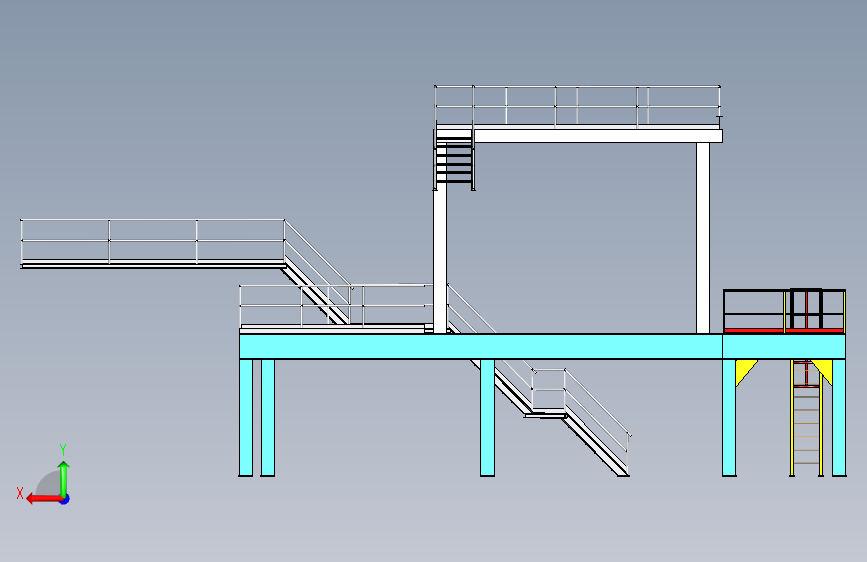Click the red X axis arrow of the triad
This screenshot has height=562, width=867.
click(44, 499)
